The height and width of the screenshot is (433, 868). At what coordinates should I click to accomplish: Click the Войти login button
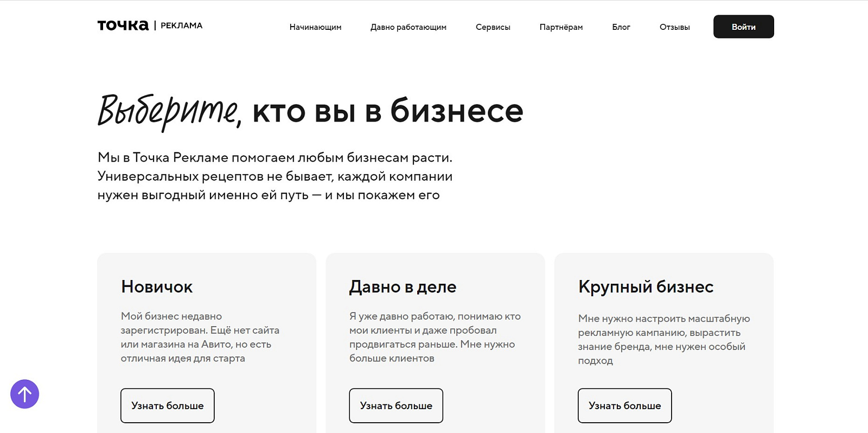[x=744, y=27]
